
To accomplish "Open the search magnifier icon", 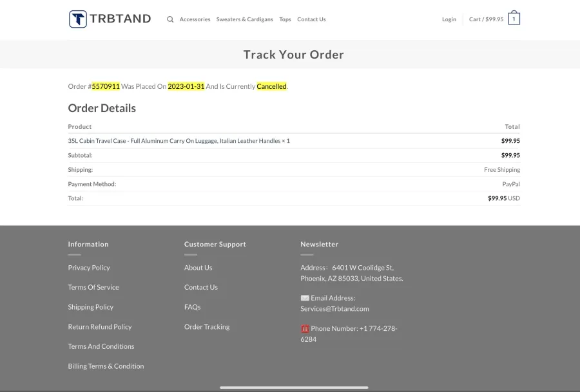I will click(x=170, y=19).
